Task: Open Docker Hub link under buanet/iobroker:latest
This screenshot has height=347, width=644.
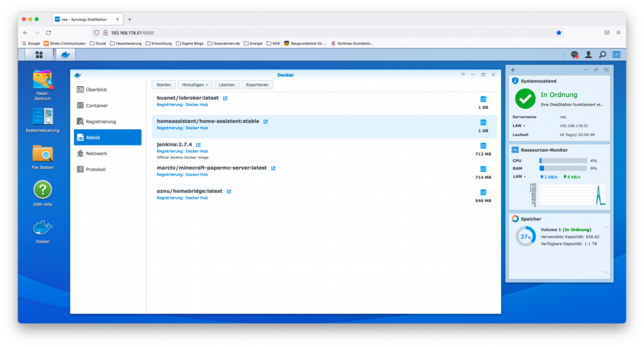Action: 197,105
